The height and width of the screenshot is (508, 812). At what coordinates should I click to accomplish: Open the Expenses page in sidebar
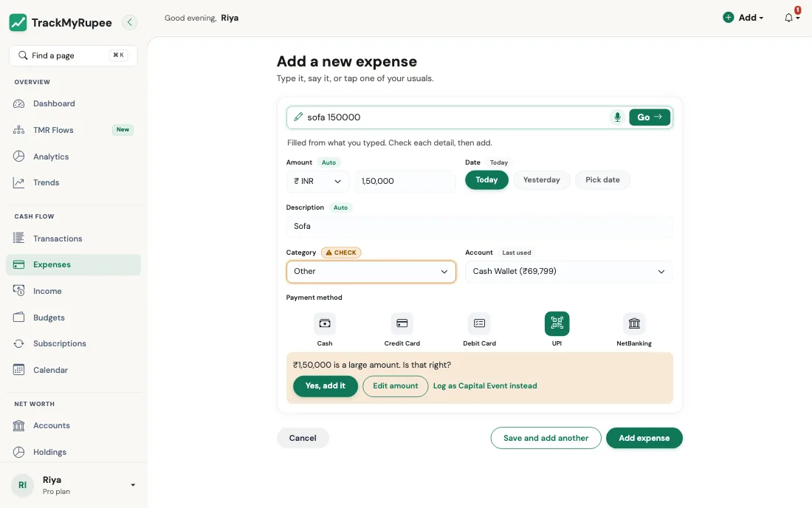pos(74,264)
